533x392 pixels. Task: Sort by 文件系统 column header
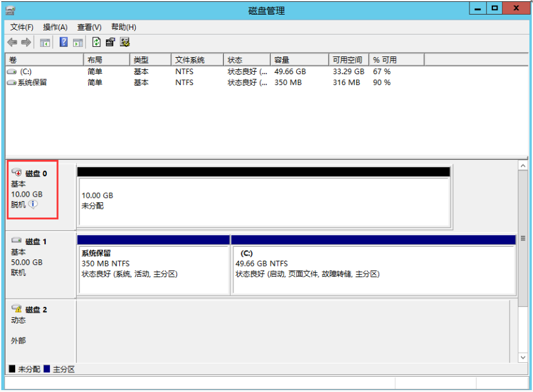[197, 60]
